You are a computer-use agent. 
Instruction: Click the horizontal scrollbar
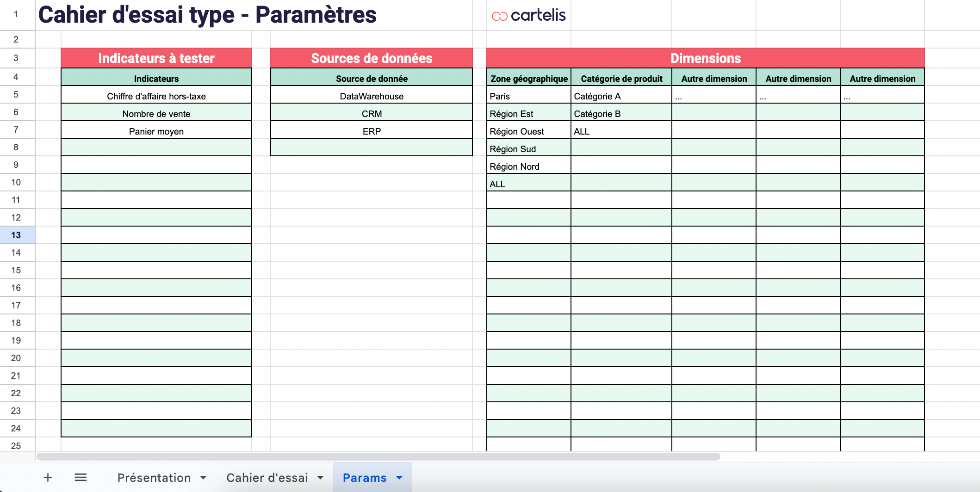pyautogui.click(x=378, y=456)
